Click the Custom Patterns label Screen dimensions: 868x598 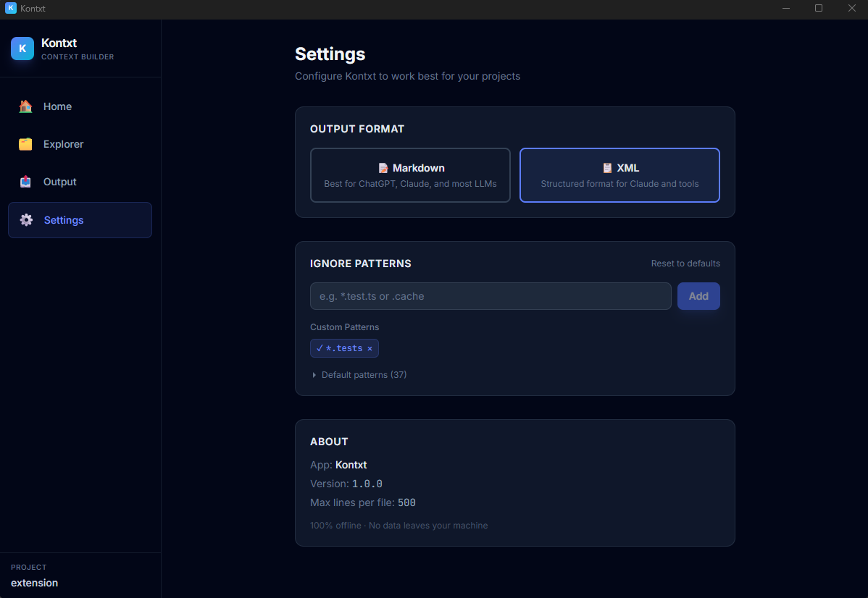pos(344,327)
